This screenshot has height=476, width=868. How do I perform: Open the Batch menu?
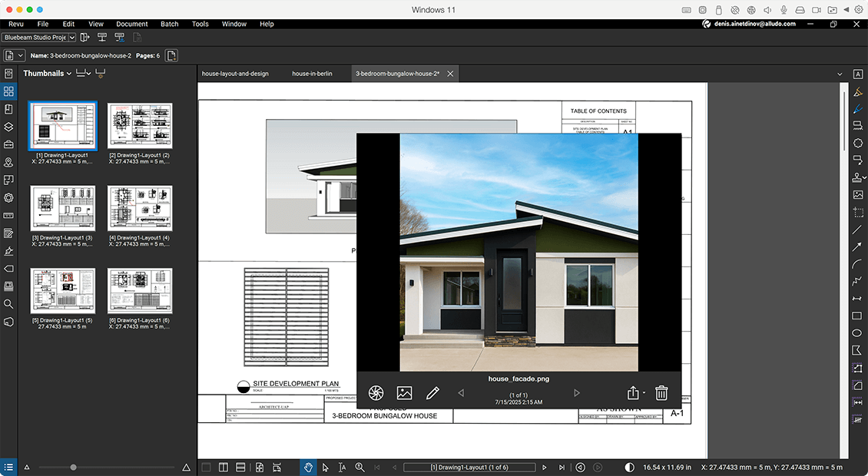tap(170, 24)
